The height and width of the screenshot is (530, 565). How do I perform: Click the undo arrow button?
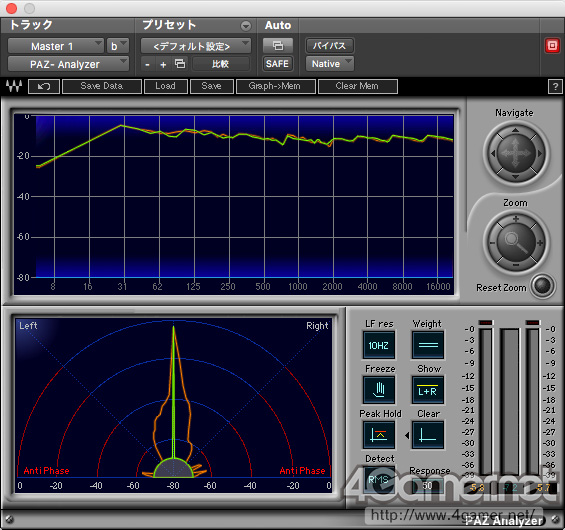(x=44, y=86)
